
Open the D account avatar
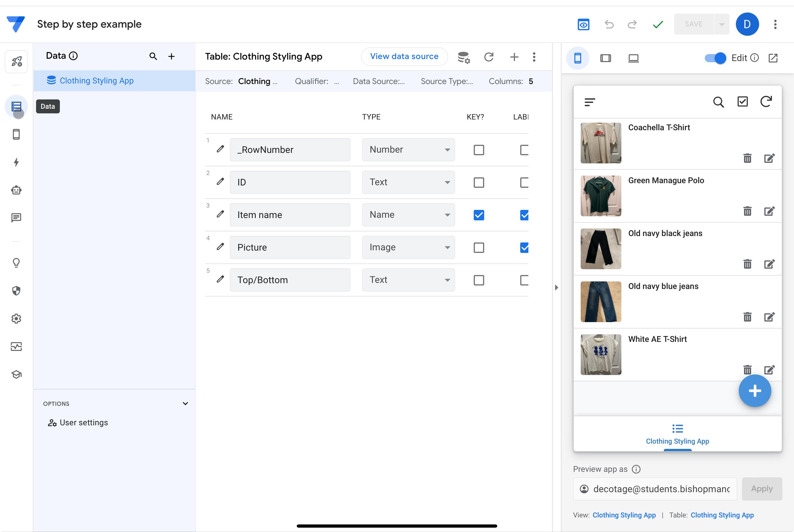[x=747, y=24]
